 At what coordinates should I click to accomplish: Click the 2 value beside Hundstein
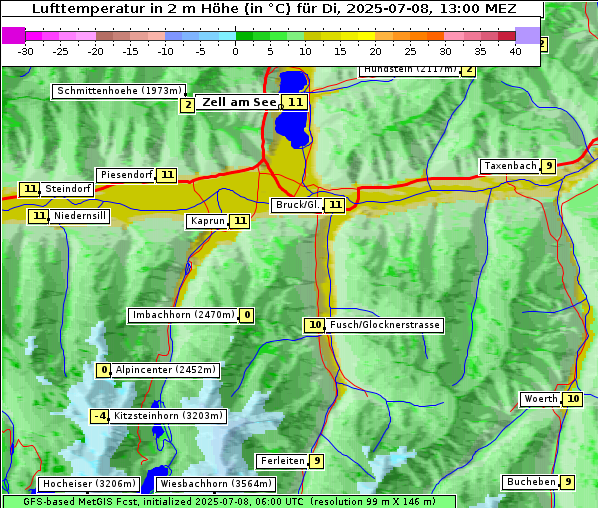[469, 71]
